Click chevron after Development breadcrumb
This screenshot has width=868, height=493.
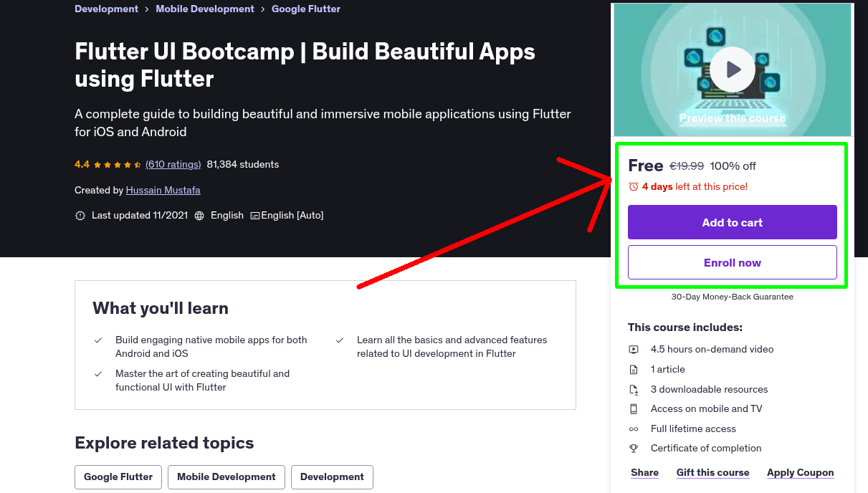147,9
